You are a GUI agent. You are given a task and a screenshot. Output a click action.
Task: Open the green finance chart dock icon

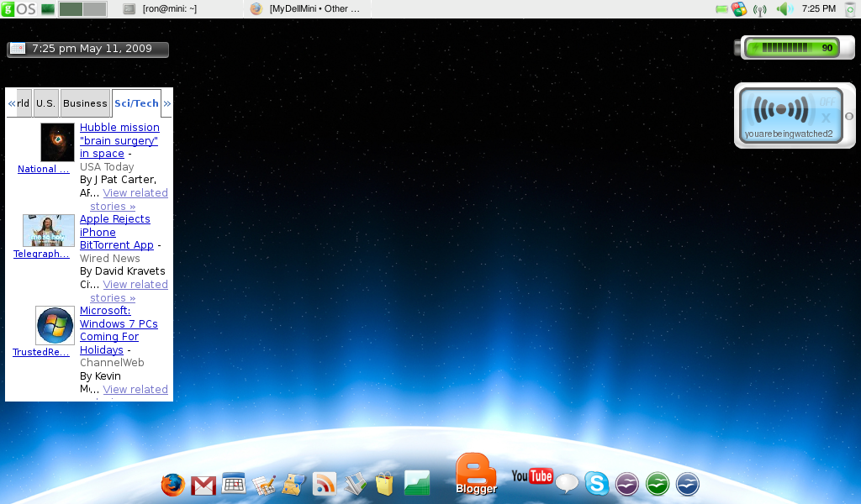pyautogui.click(x=417, y=483)
